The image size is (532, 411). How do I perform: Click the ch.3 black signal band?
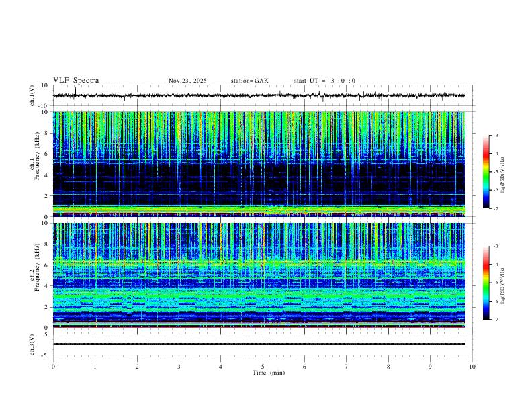[259, 344]
